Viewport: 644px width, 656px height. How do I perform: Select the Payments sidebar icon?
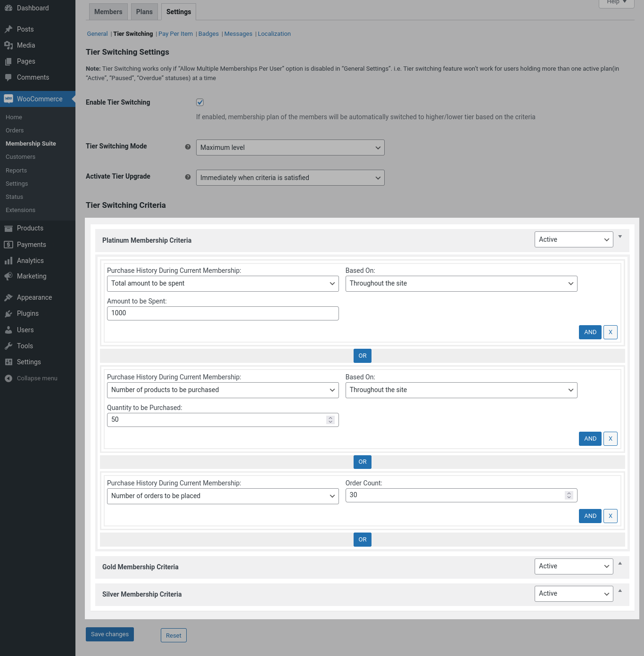pyautogui.click(x=8, y=244)
